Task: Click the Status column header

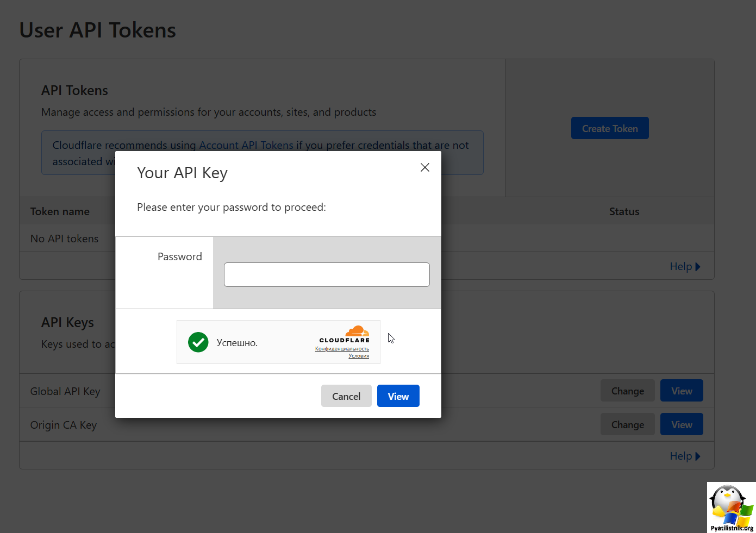Action: [624, 211]
